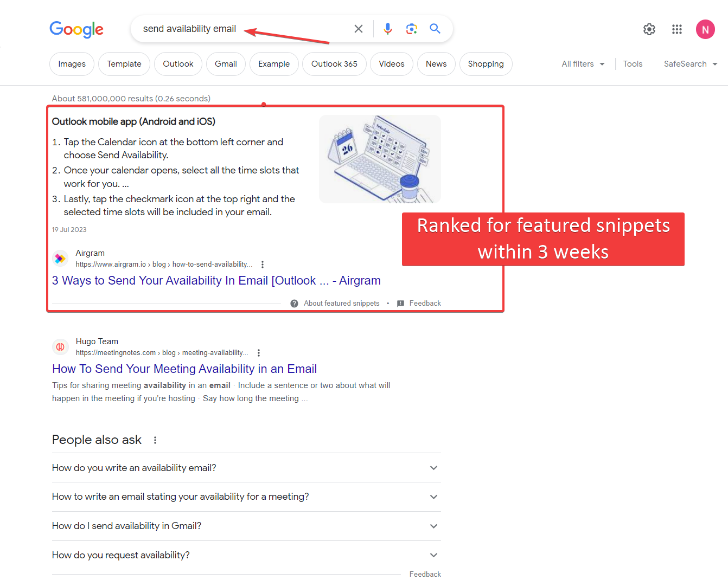The image size is (728, 580).
Task: Click the Outlook mobile app snippet heading
Action: click(x=133, y=121)
